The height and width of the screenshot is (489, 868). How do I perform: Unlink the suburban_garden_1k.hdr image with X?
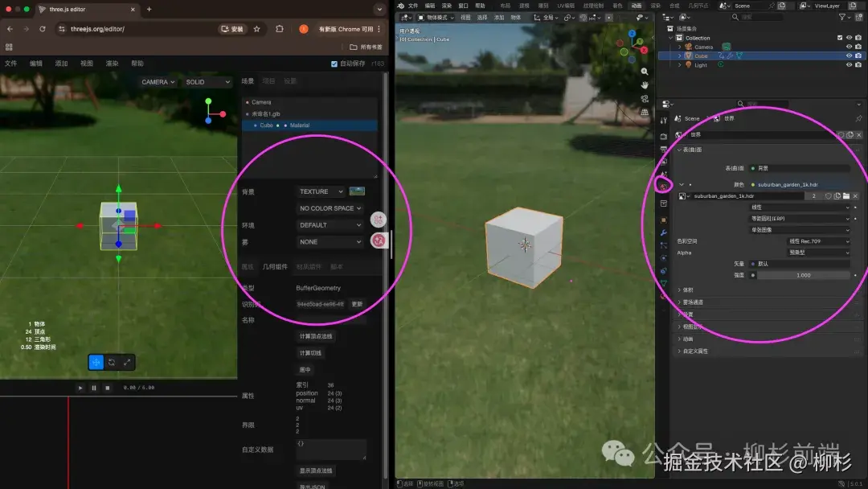point(855,196)
